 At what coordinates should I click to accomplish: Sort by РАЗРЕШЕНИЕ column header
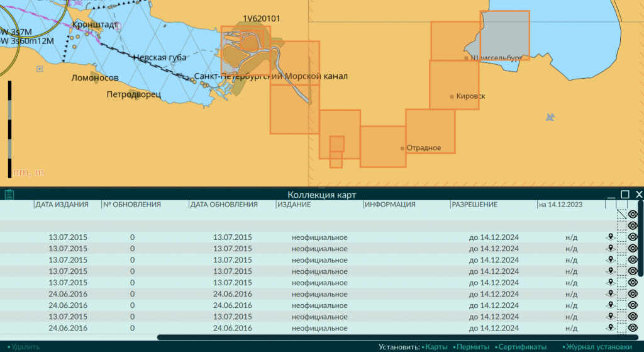tap(474, 205)
